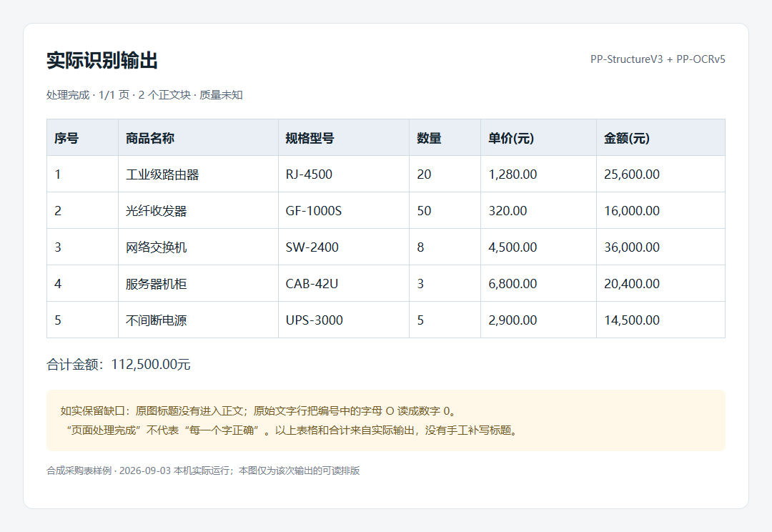Select the model cell SW-2400
The height and width of the screenshot is (532, 772).
point(344,247)
